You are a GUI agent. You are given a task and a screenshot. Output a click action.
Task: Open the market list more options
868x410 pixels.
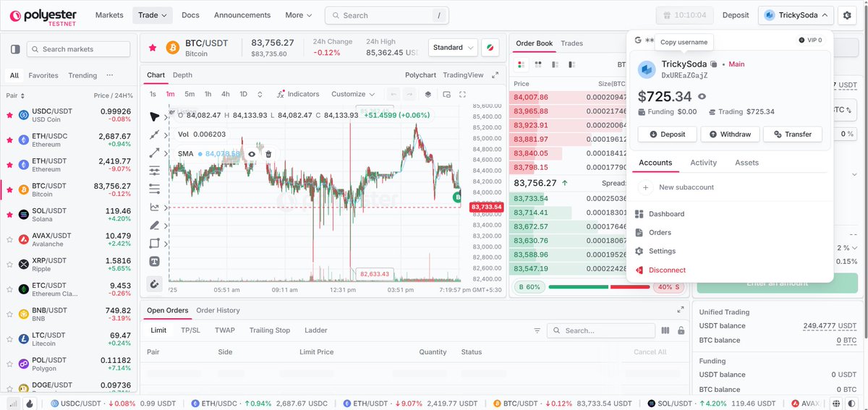109,75
